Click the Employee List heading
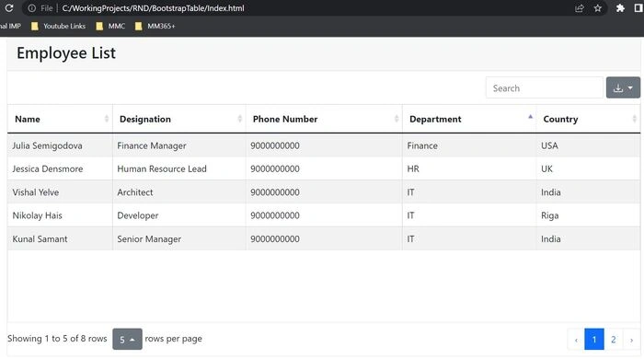 [x=66, y=53]
